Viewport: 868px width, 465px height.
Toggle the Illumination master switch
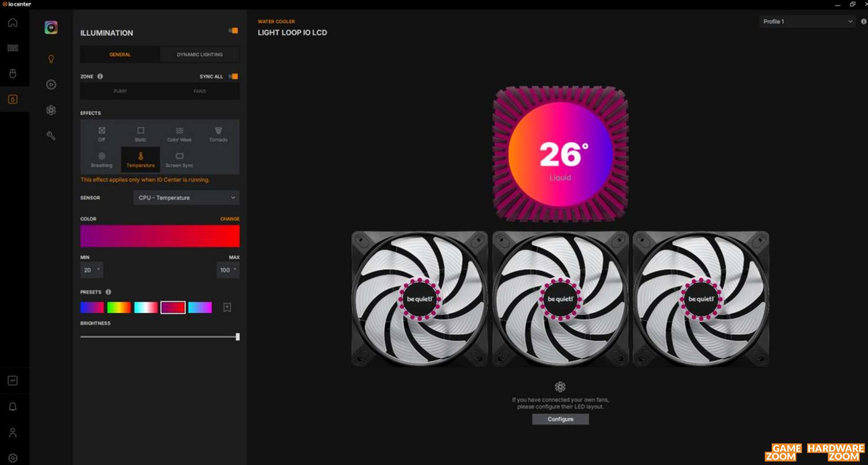click(x=233, y=30)
